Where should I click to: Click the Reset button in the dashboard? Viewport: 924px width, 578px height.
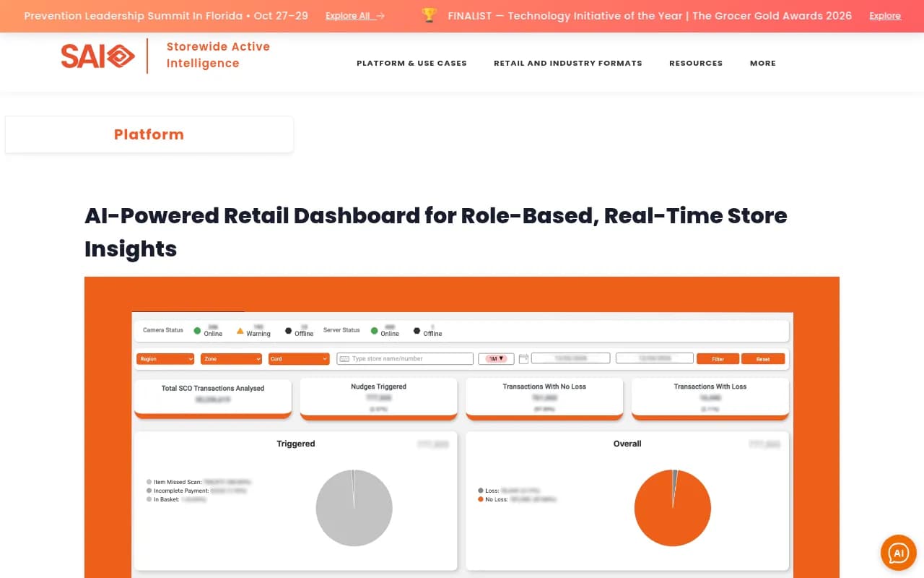pyautogui.click(x=763, y=358)
